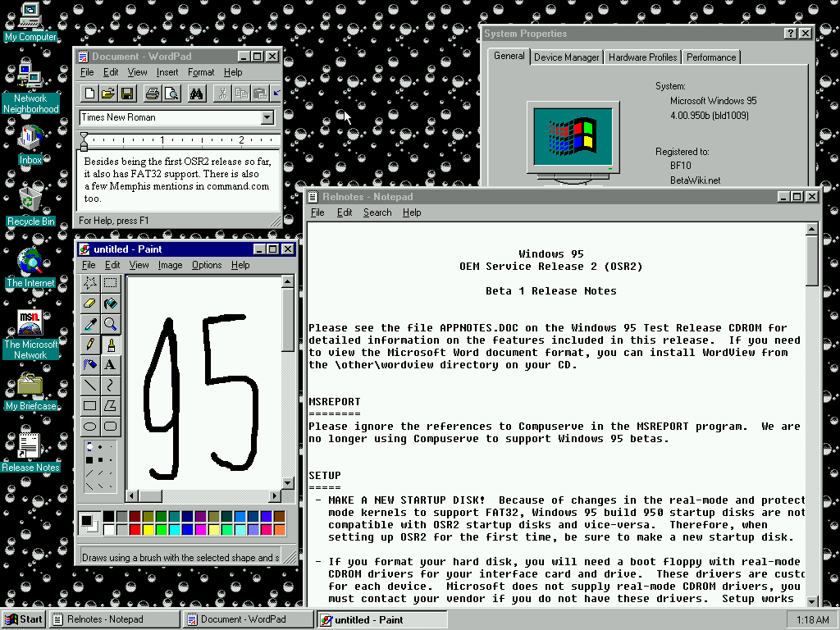Pick the red color in Paint palette

(x=135, y=530)
